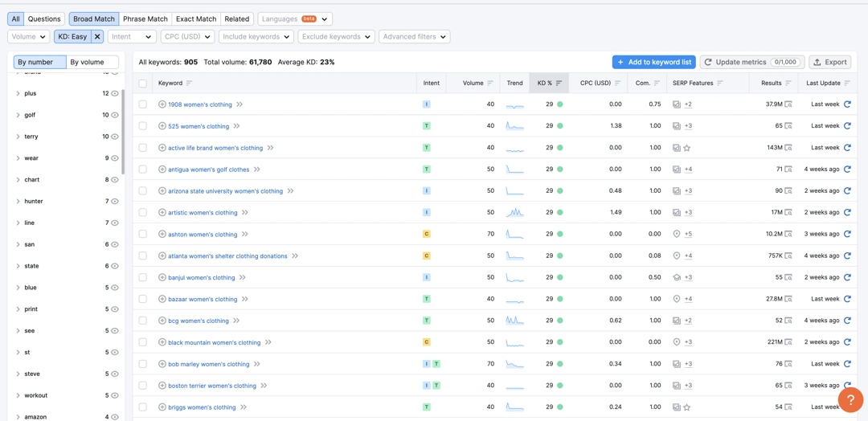
Task: Switch to Exact Match tab
Action: pos(196,18)
